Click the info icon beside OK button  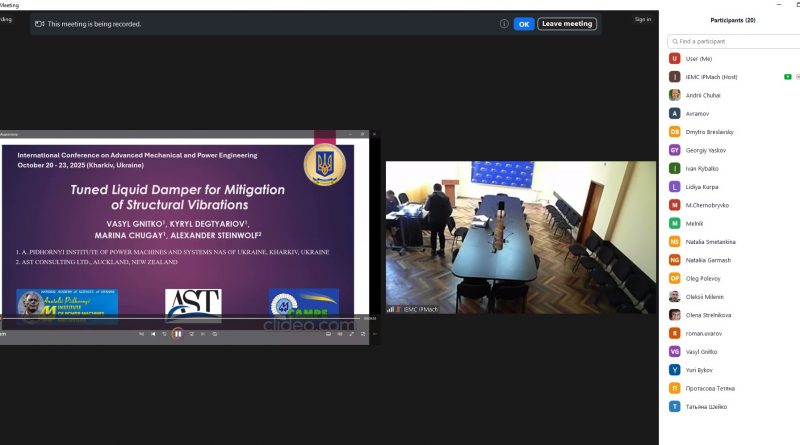coord(504,24)
